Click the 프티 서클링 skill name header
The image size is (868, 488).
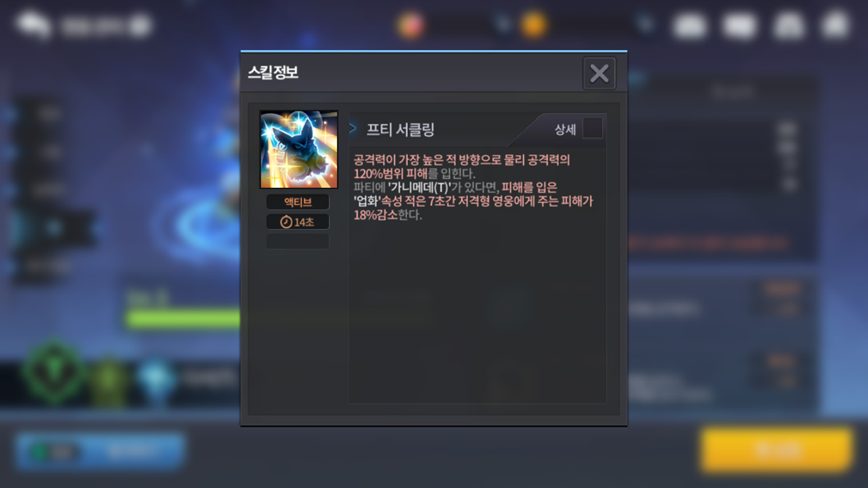tap(401, 130)
